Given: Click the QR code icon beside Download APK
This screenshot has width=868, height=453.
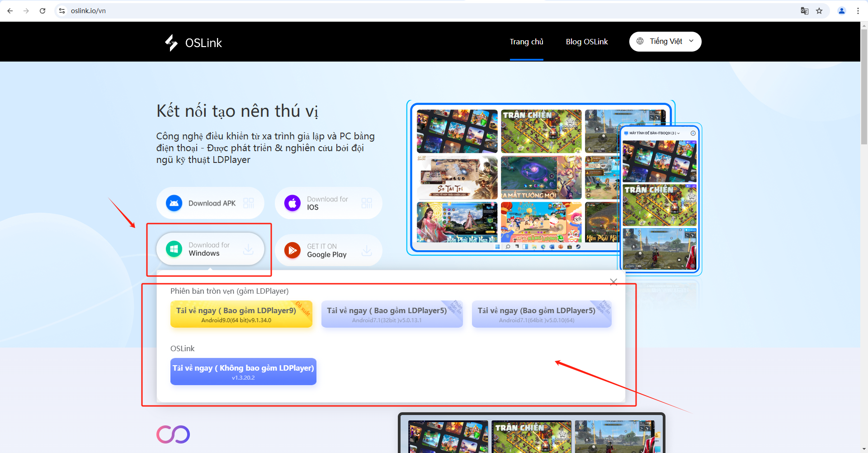Looking at the screenshot, I should 249,203.
